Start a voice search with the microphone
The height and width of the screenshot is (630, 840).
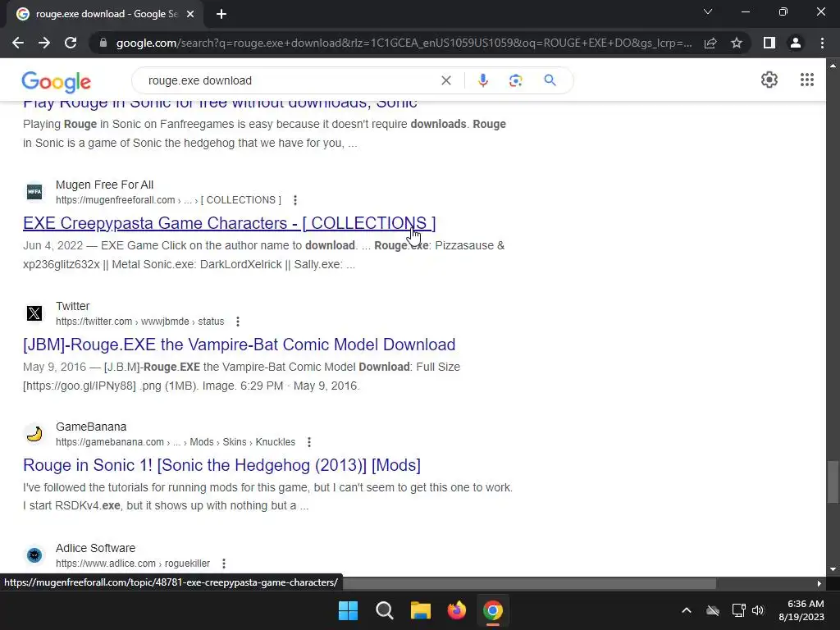pyautogui.click(x=482, y=80)
